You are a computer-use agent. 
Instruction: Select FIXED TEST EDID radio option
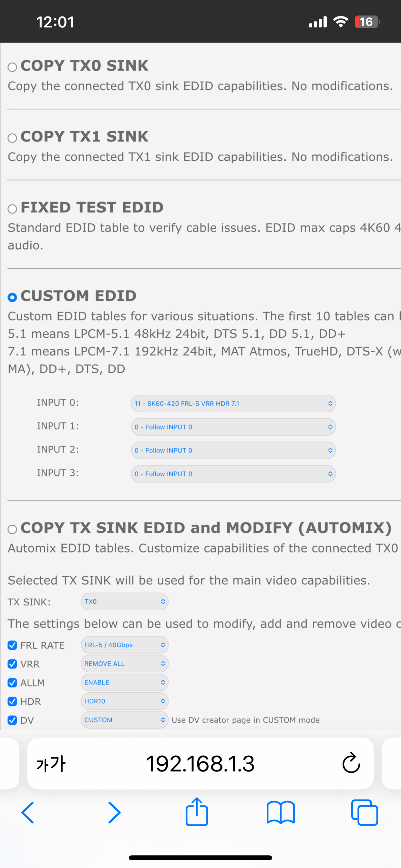click(13, 209)
